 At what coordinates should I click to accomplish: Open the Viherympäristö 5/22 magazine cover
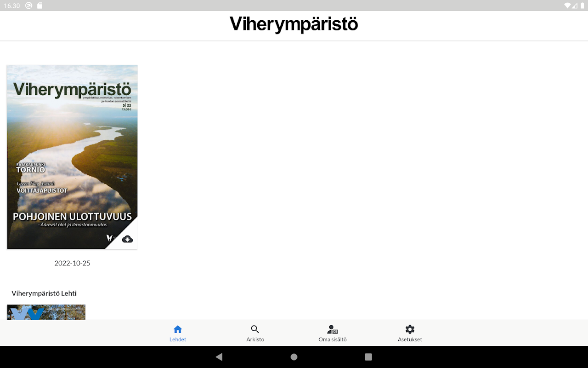(x=72, y=157)
